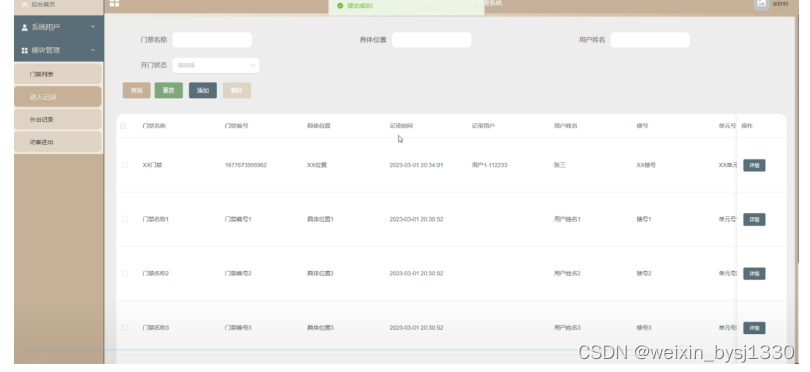
Task: Open the 门禁列表 menu item
Action: point(58,74)
